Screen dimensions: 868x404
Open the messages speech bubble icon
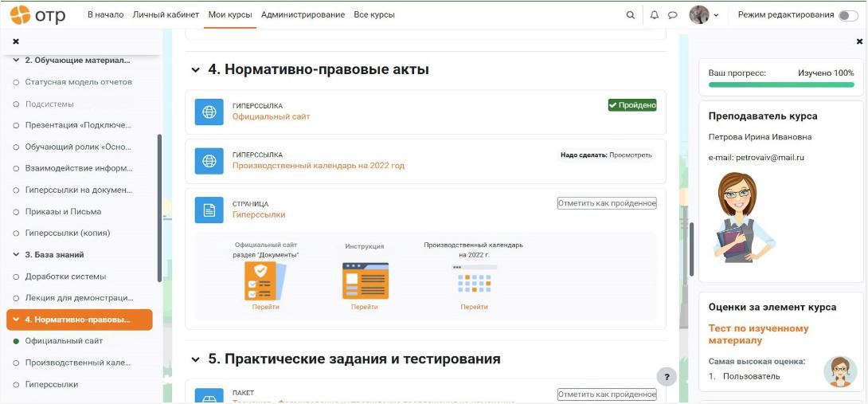(672, 15)
